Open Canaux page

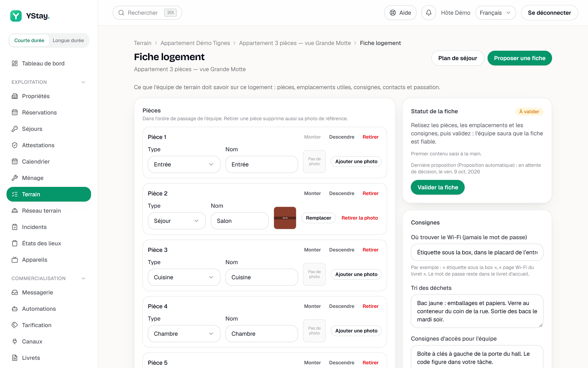coord(49,341)
